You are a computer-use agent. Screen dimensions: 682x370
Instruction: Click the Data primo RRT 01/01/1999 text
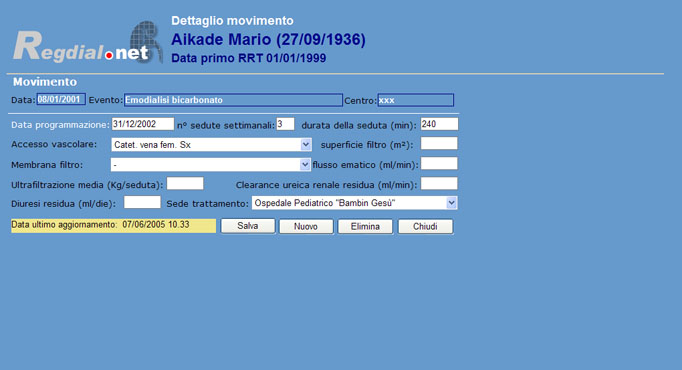(x=248, y=58)
